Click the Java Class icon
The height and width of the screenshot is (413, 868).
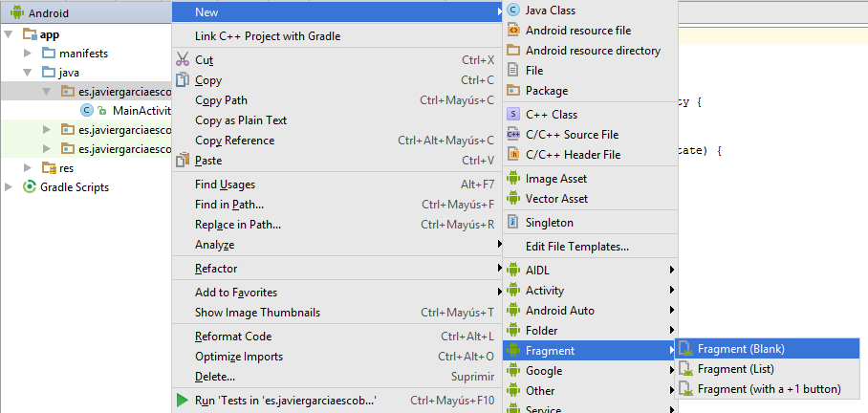513,11
